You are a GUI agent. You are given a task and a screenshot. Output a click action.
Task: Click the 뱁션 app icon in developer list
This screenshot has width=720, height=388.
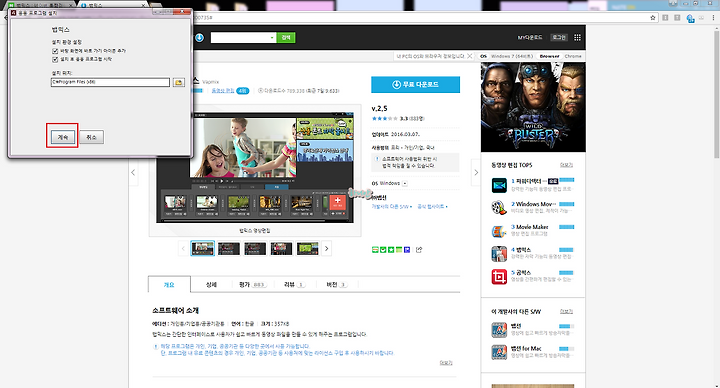click(499, 330)
